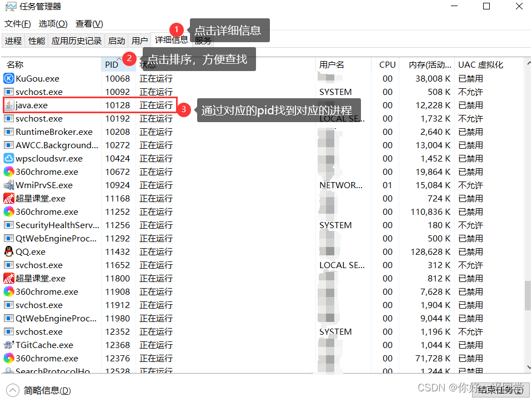Click icon of QtWebEngineProc PID 11292
532x398 pixels.
(8, 239)
